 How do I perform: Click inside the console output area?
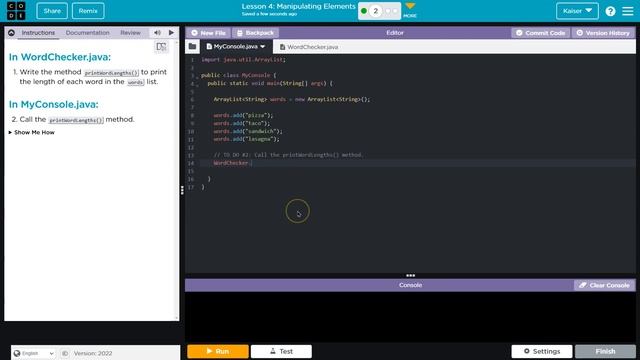tap(410, 316)
